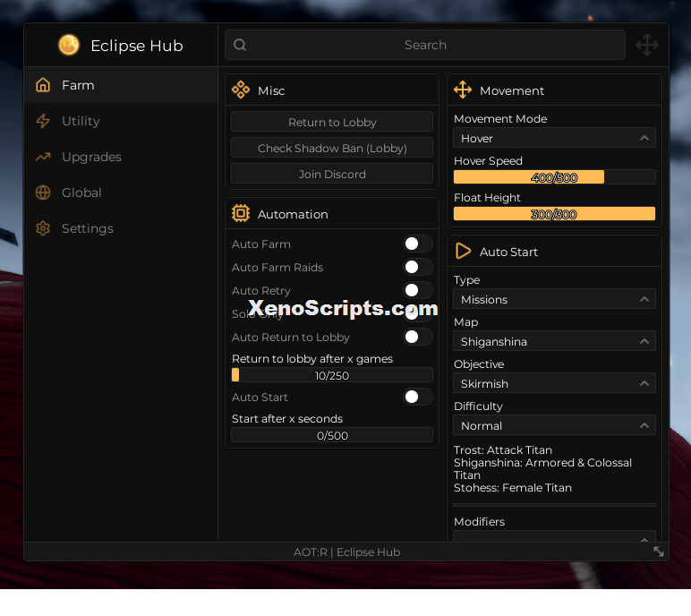The height and width of the screenshot is (616, 691).
Task: Expand the Map dropdown showing Shiganshina
Action: coord(554,341)
